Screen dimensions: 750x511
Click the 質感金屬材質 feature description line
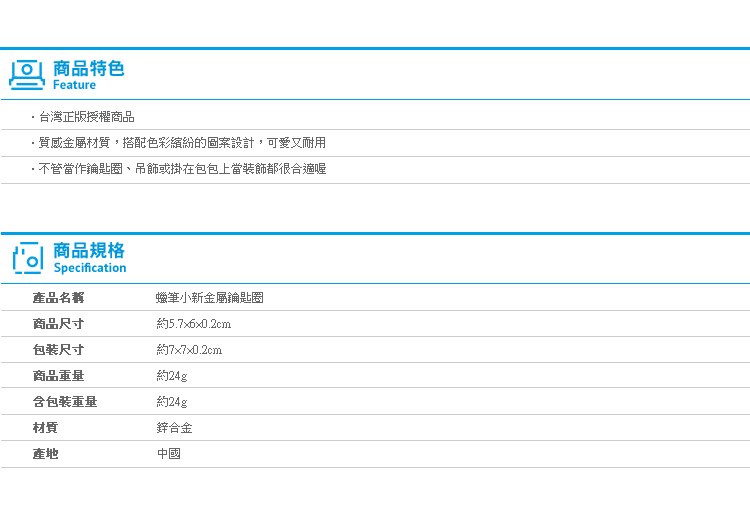coord(182,143)
